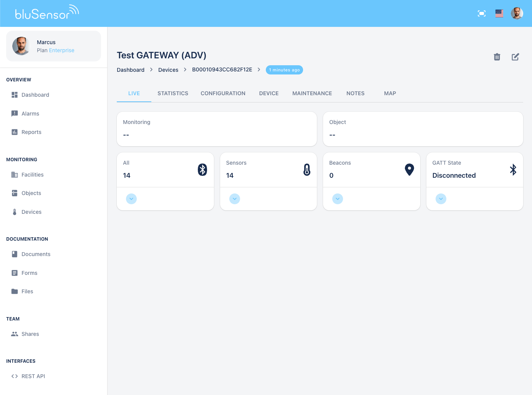
Task: Expand the GATT State card
Action: click(441, 199)
